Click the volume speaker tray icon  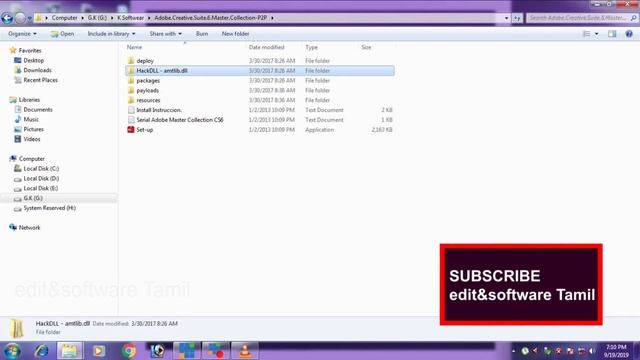592,351
